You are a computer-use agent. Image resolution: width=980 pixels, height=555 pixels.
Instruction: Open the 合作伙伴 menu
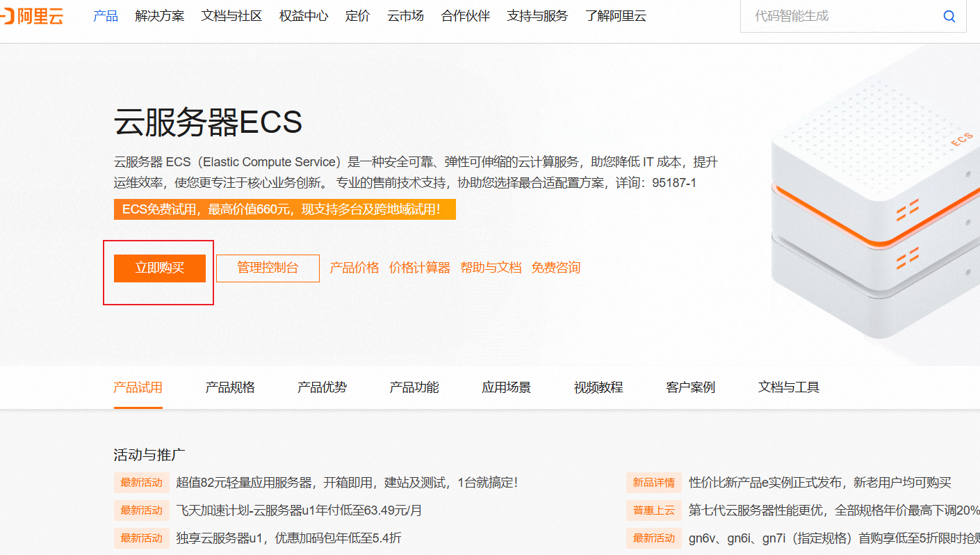pos(466,16)
